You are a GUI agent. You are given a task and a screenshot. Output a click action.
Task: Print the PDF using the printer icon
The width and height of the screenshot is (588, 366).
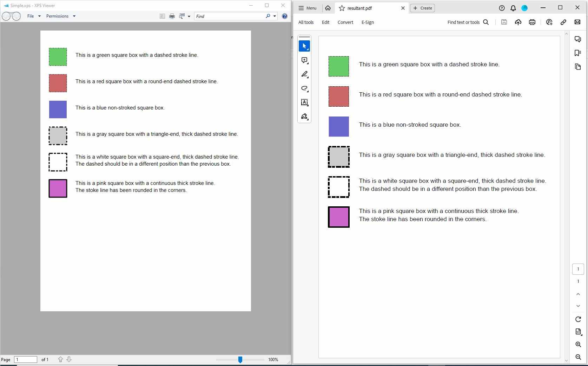coord(532,22)
